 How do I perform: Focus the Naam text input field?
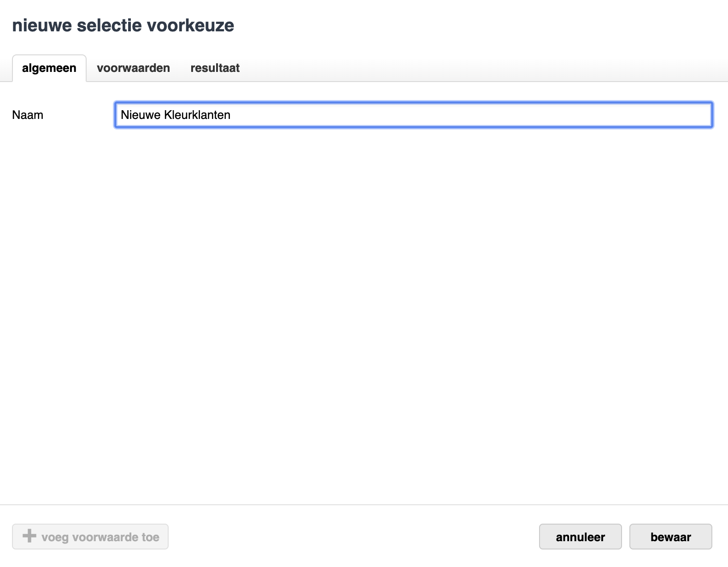(x=413, y=115)
